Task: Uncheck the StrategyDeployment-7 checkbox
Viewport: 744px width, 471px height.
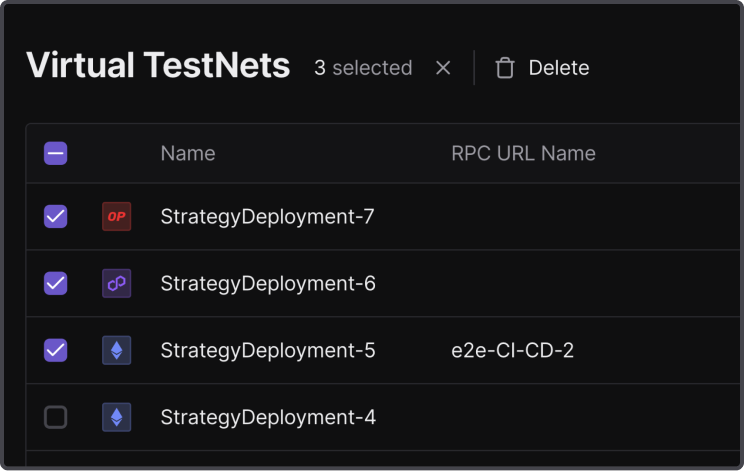Action: (x=56, y=216)
